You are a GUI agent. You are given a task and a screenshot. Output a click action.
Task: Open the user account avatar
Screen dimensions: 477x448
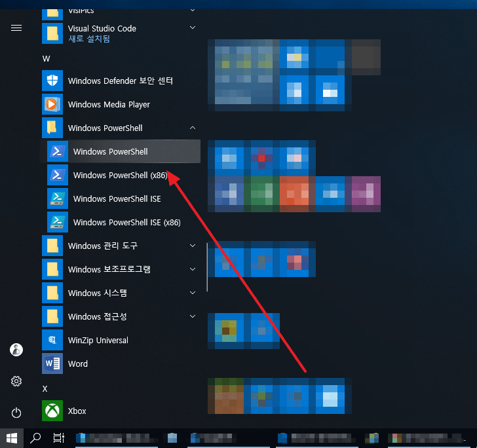click(16, 350)
